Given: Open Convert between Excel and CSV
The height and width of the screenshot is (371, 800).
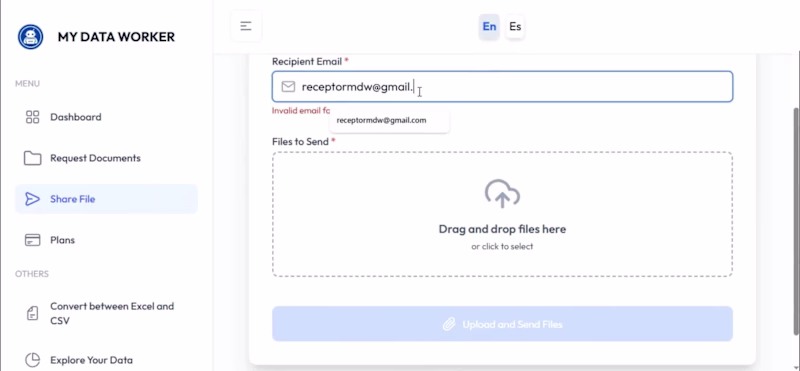Looking at the screenshot, I should (x=106, y=313).
